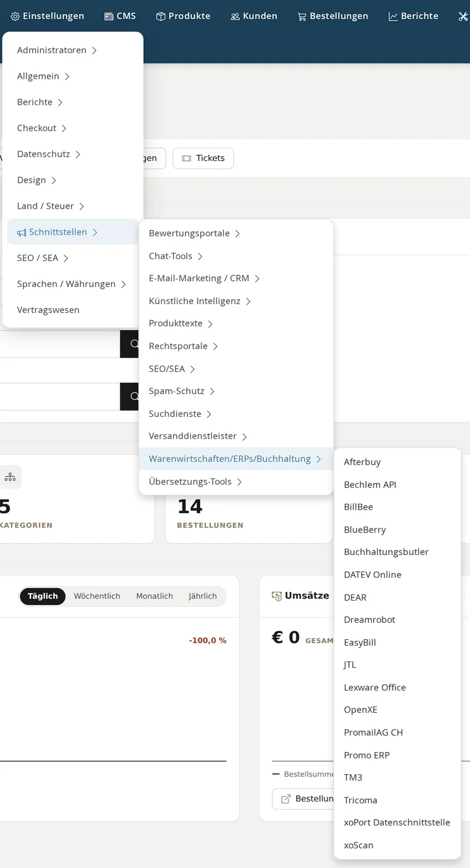This screenshot has height=868, width=470.
Task: Click the Kunden people icon
Action: [x=236, y=16]
